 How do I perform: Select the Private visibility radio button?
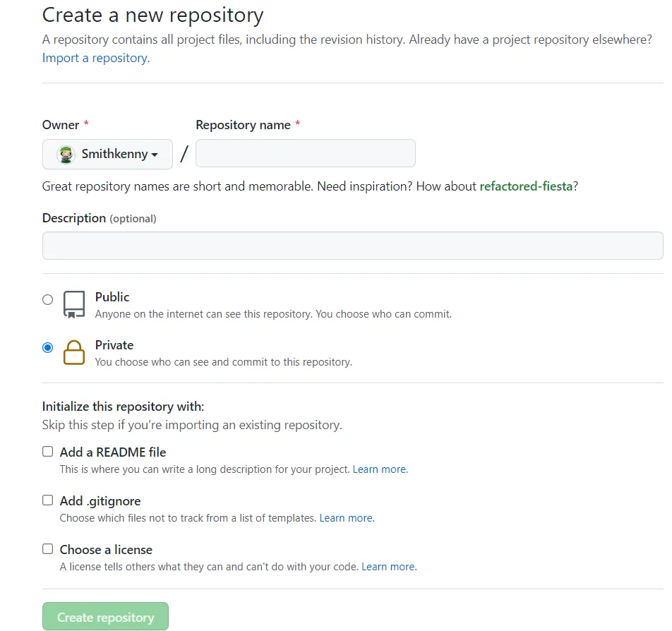click(x=47, y=347)
